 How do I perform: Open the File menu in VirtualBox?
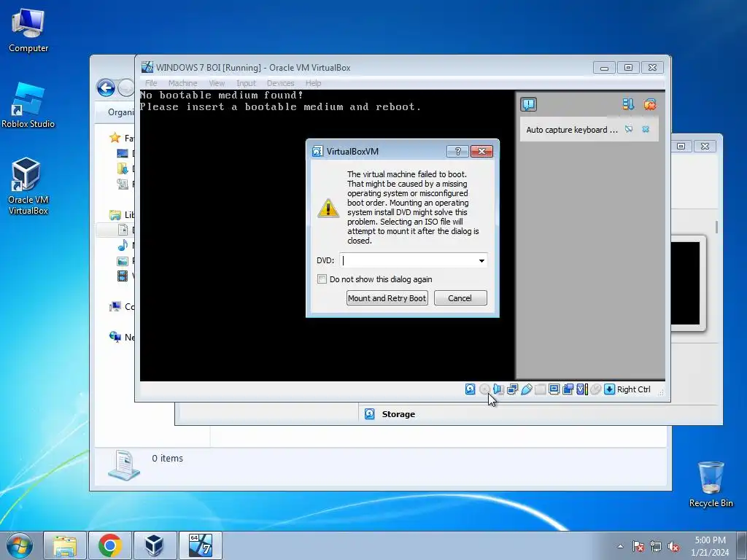click(151, 83)
